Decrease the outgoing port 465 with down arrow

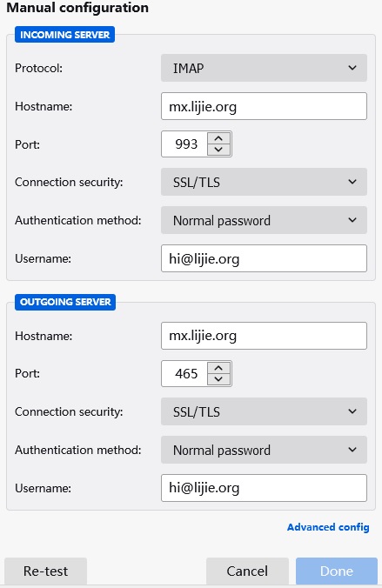pos(218,379)
